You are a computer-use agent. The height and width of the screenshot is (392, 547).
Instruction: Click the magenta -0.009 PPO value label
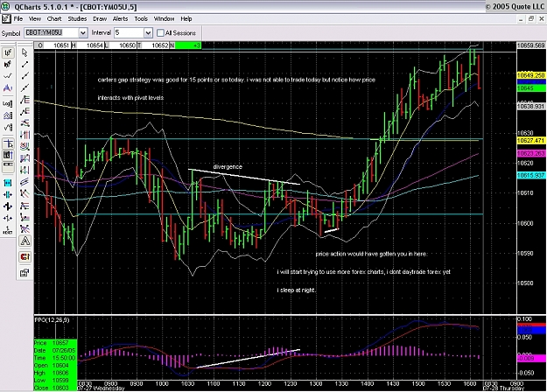[x=531, y=358]
